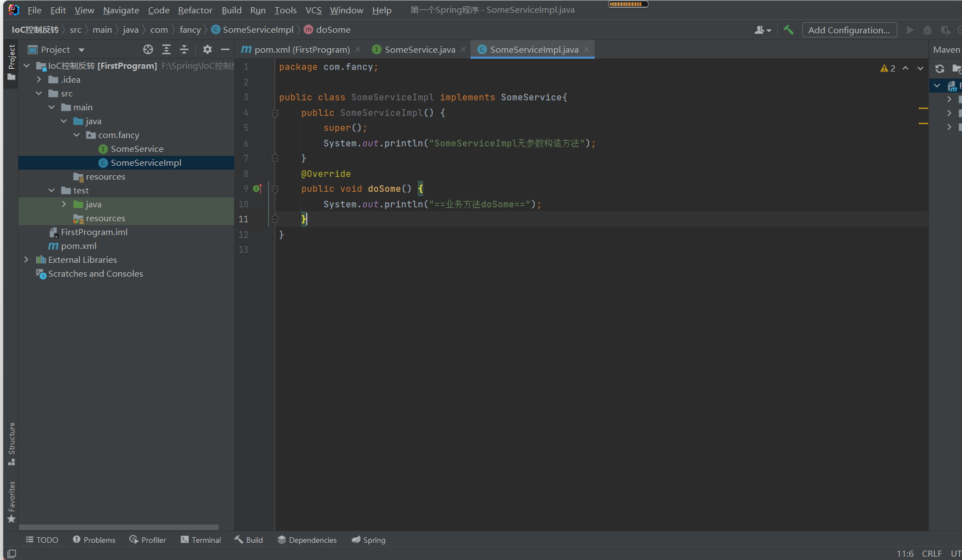Open the Project view dropdown arrow

point(82,50)
